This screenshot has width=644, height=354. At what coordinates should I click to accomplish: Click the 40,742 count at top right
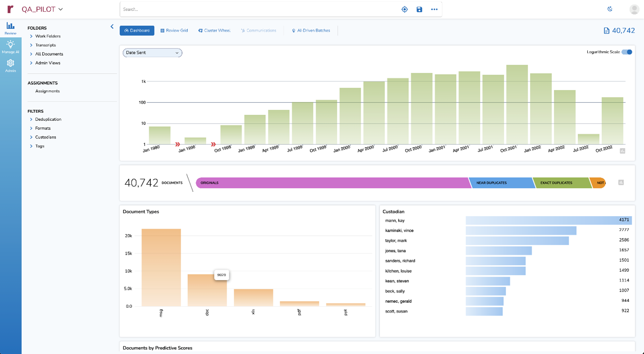click(623, 31)
